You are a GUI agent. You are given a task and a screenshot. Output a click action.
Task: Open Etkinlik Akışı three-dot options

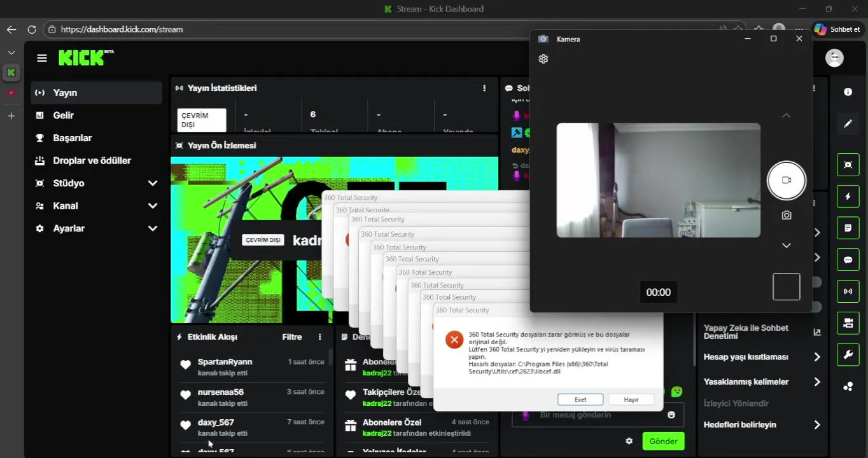click(320, 337)
